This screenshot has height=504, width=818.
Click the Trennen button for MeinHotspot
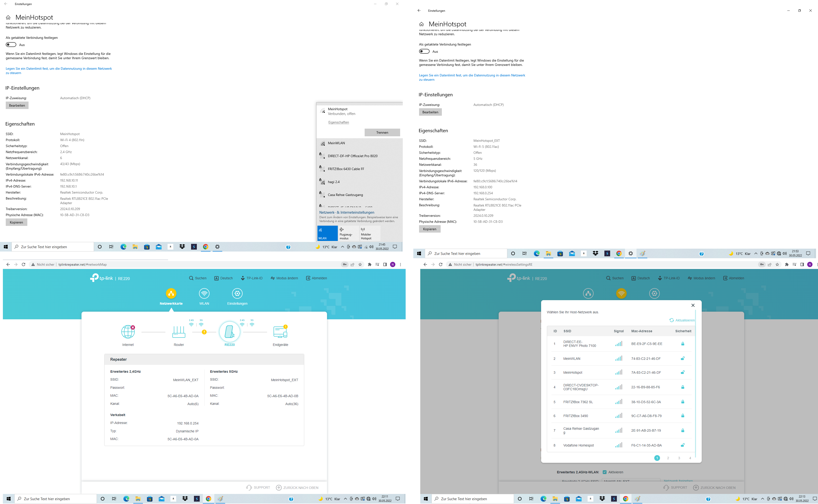coord(382,133)
